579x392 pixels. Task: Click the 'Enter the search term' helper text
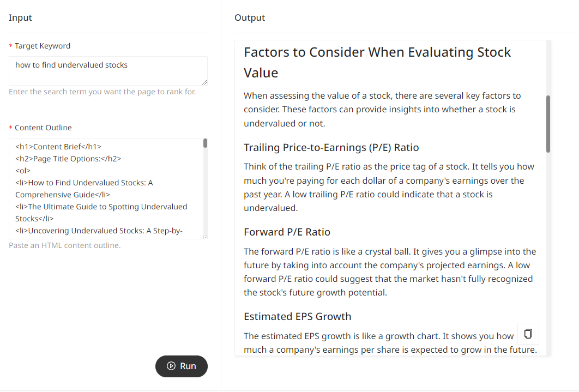click(101, 92)
